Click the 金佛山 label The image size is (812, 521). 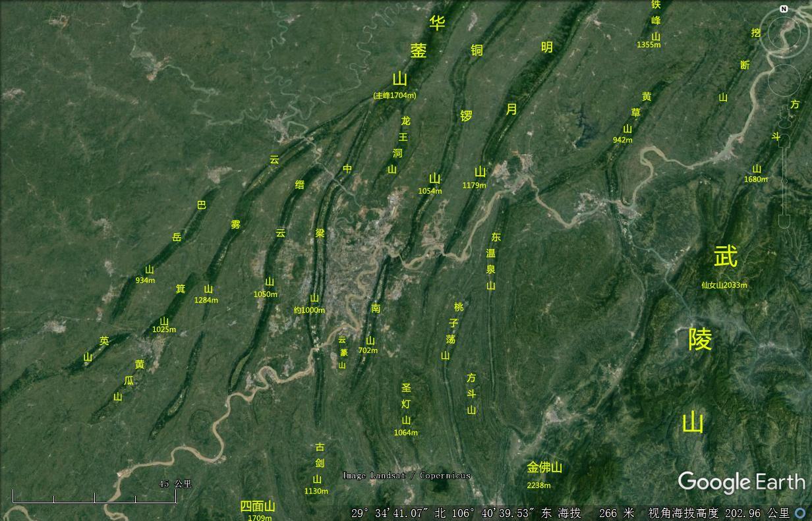click(x=544, y=468)
